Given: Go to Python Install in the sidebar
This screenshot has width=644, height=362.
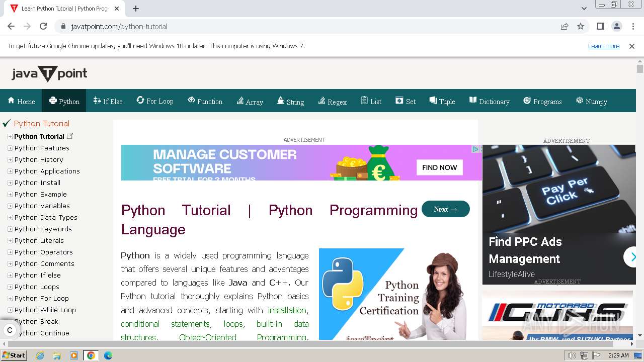Looking at the screenshot, I should (x=37, y=183).
